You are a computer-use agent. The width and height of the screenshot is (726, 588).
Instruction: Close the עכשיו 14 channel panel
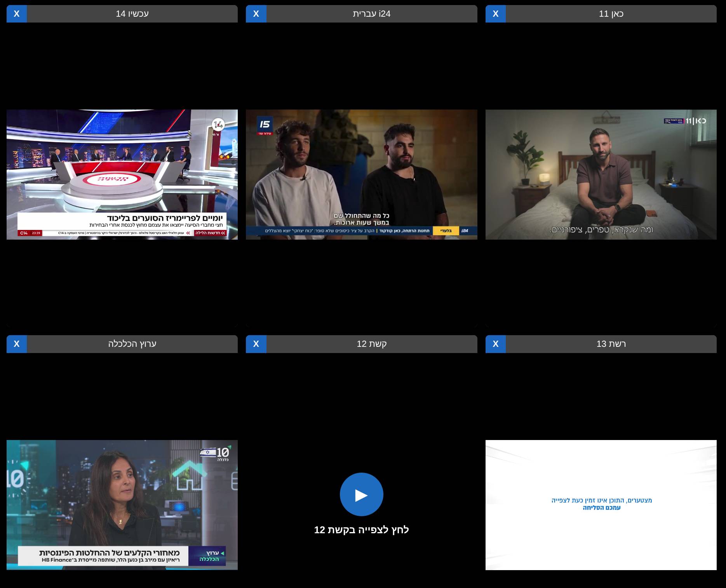[x=17, y=14]
